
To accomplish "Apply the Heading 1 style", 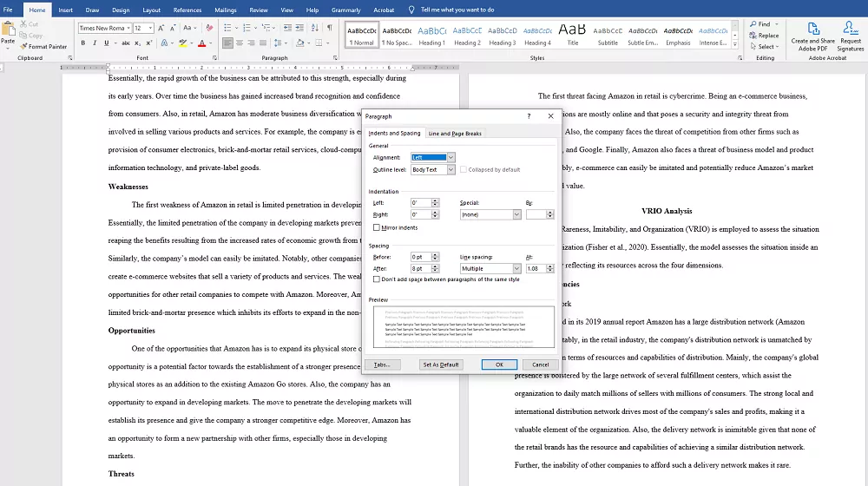I will tap(431, 35).
